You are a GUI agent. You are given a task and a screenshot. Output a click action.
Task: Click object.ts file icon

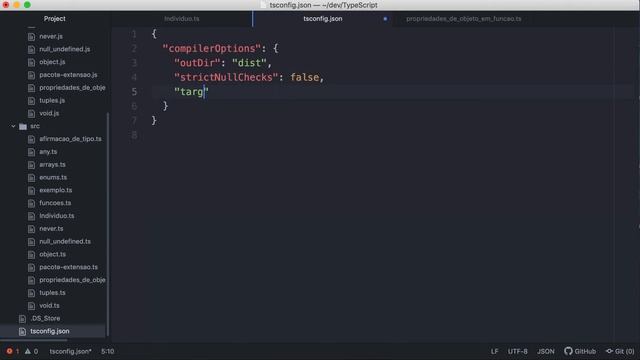click(x=31, y=254)
